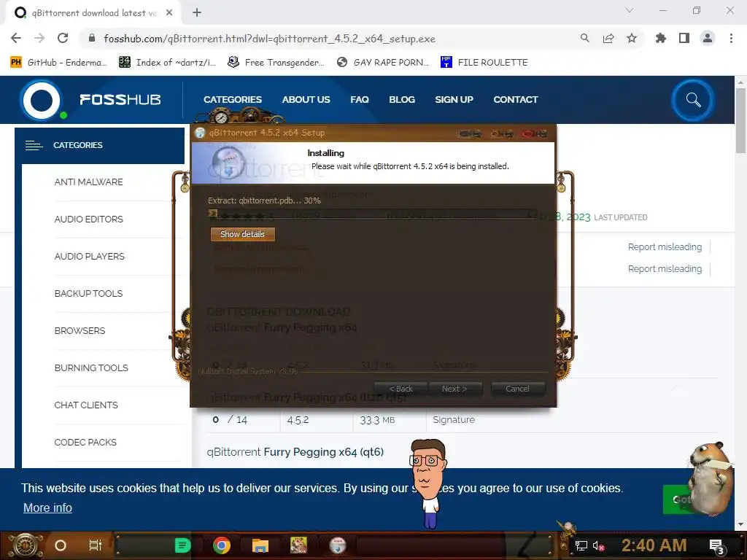Open Chrome three-dot menu
Image resolution: width=747 pixels, height=560 pixels.
pos(731,38)
